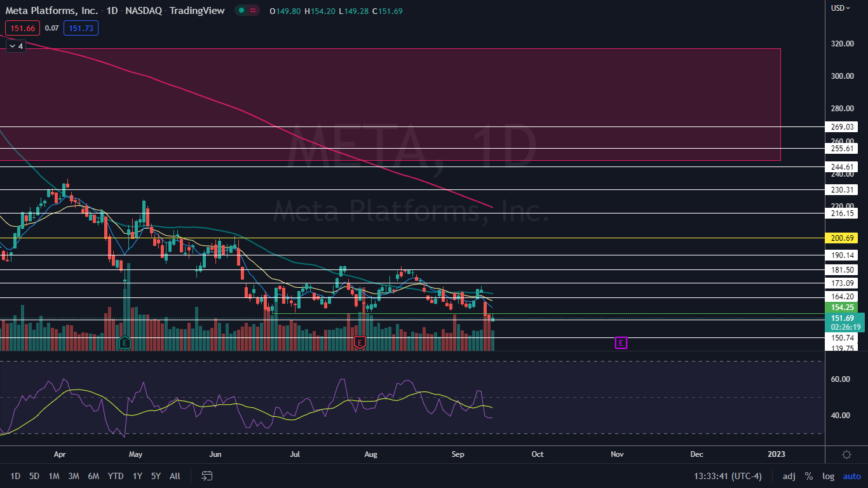Click the 181.50 price level label
Screen dimensions: 868x488
point(841,269)
